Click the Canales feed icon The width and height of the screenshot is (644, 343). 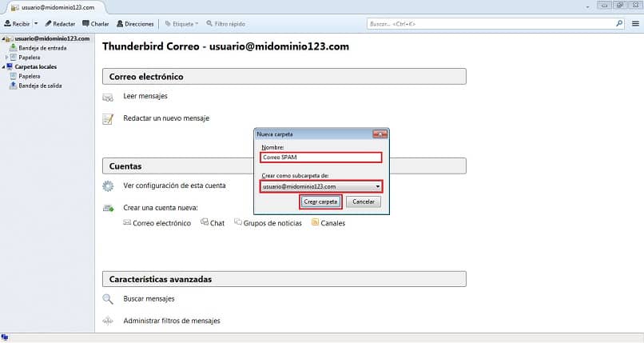(x=315, y=222)
